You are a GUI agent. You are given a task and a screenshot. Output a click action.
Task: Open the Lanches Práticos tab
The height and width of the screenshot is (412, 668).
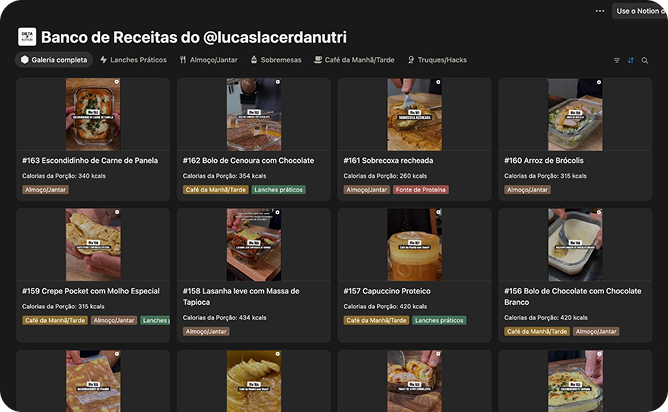133,60
